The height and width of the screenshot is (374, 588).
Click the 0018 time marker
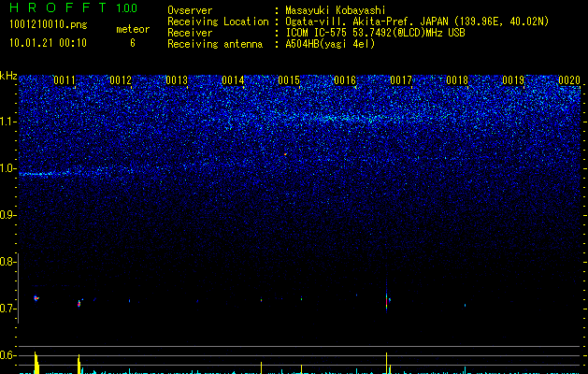coord(457,80)
